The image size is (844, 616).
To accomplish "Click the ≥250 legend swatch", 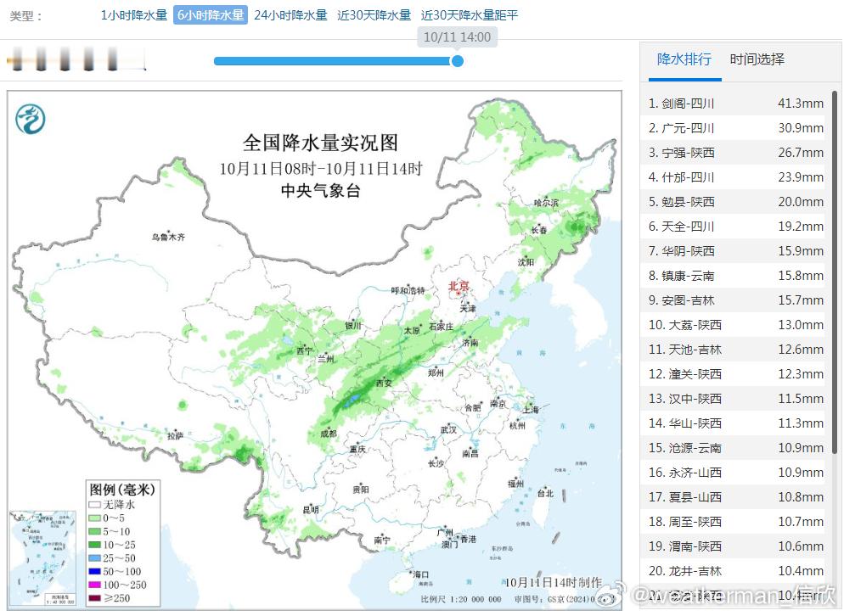I will click(95, 598).
